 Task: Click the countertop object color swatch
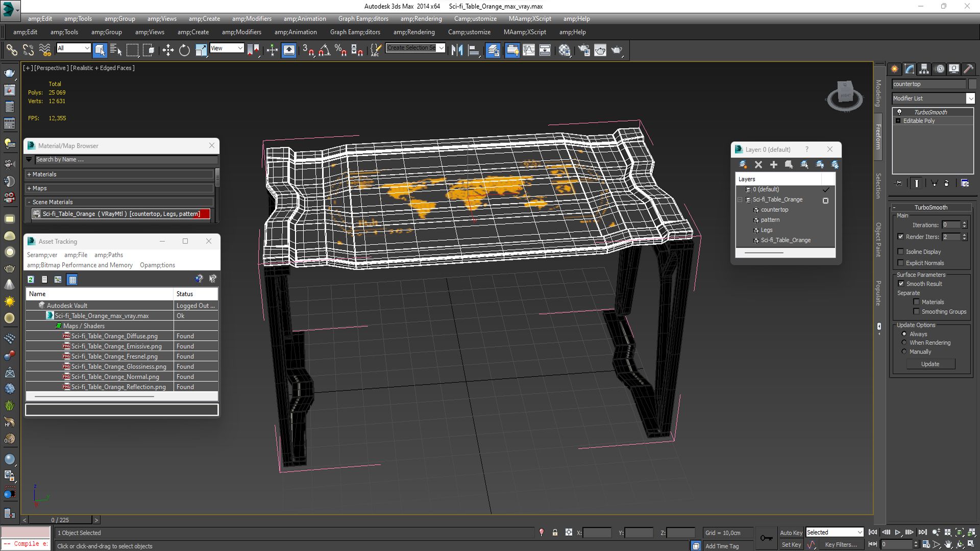(972, 84)
